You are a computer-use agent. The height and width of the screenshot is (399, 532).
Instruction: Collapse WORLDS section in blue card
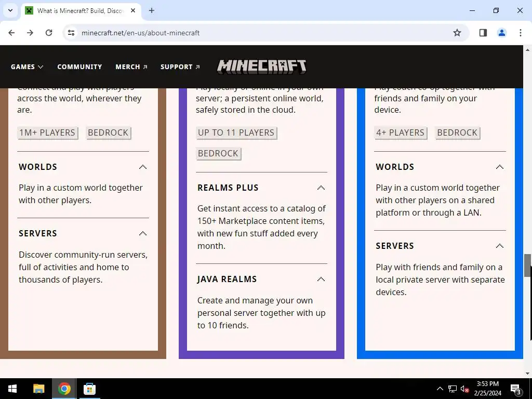coord(500,167)
